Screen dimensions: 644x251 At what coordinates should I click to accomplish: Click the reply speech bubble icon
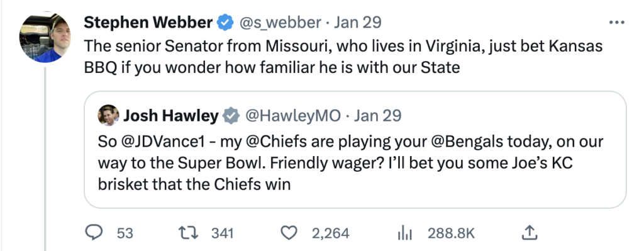(x=94, y=233)
